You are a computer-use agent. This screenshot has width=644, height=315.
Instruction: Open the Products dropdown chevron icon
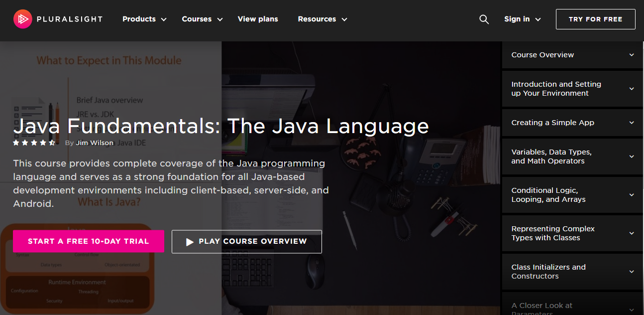click(x=164, y=19)
